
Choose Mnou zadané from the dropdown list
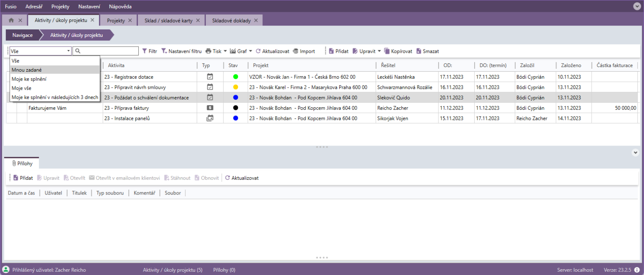55,70
